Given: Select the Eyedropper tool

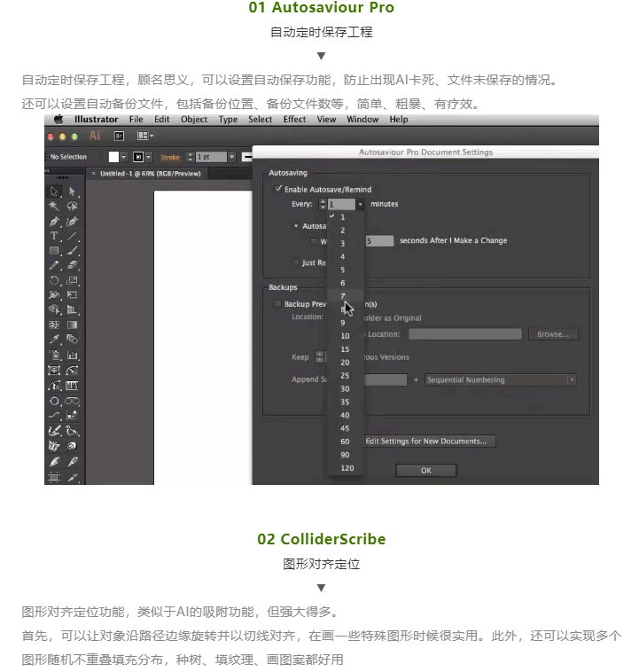Looking at the screenshot, I should click(x=54, y=340).
